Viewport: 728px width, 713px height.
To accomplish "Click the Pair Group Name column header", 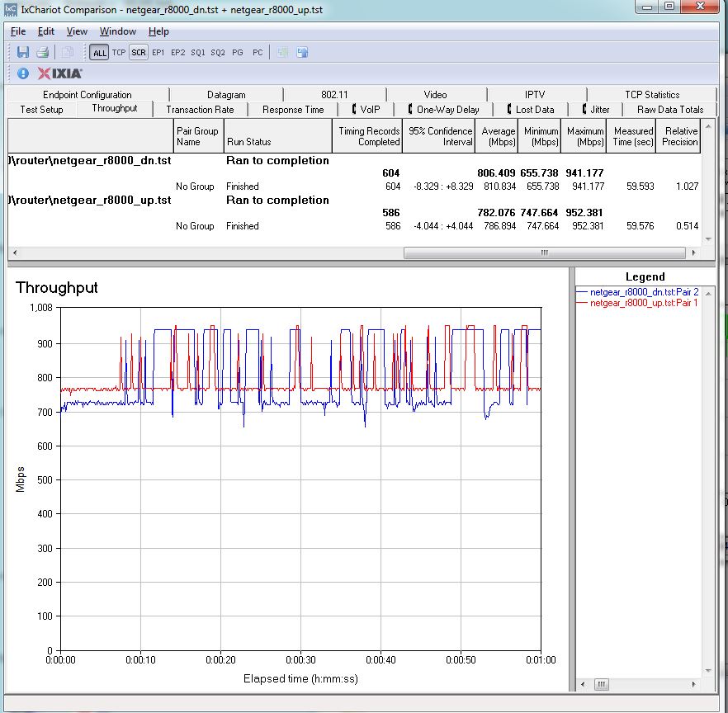I will 198,136.
